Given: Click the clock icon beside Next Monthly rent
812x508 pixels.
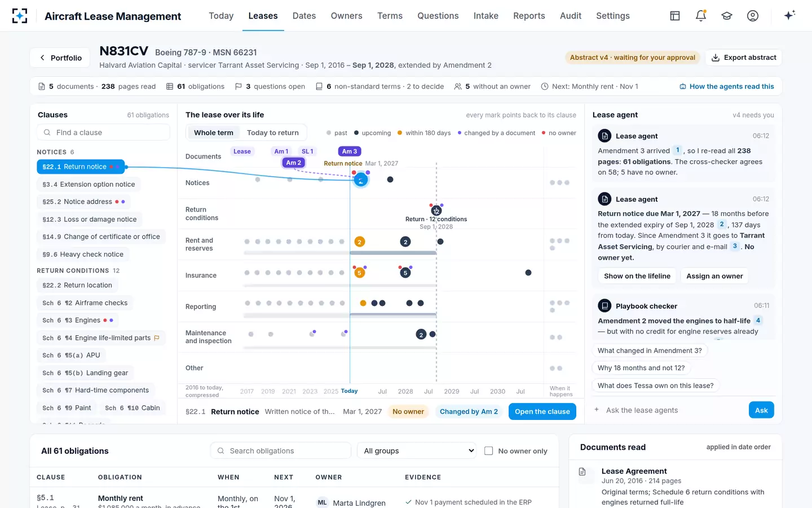Looking at the screenshot, I should point(545,86).
